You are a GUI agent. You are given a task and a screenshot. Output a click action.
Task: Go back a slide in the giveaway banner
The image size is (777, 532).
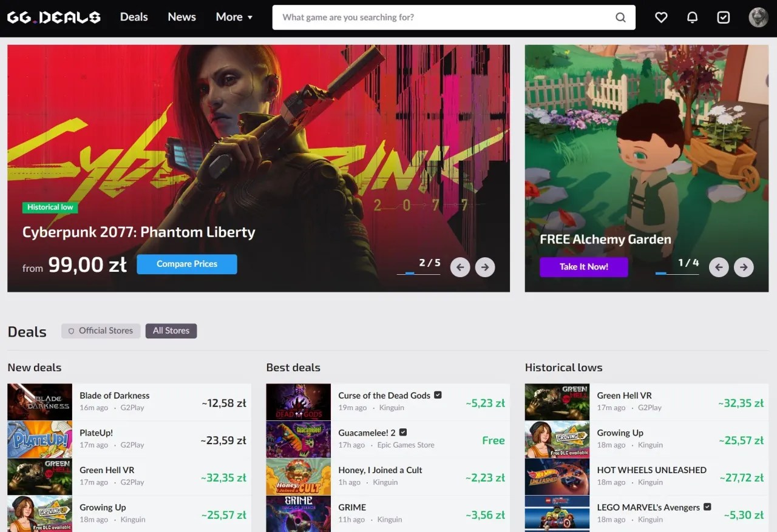(719, 267)
